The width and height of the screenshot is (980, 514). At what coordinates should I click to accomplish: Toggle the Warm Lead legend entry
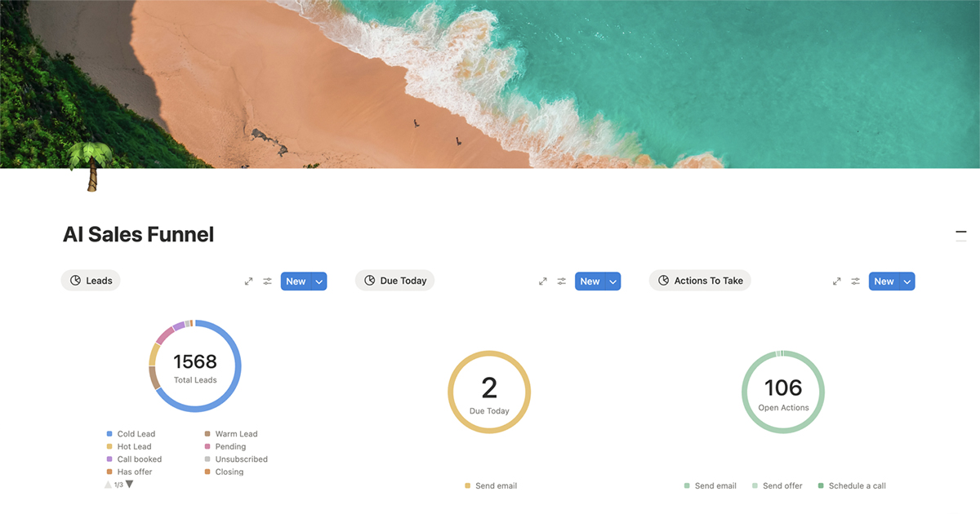pos(235,434)
